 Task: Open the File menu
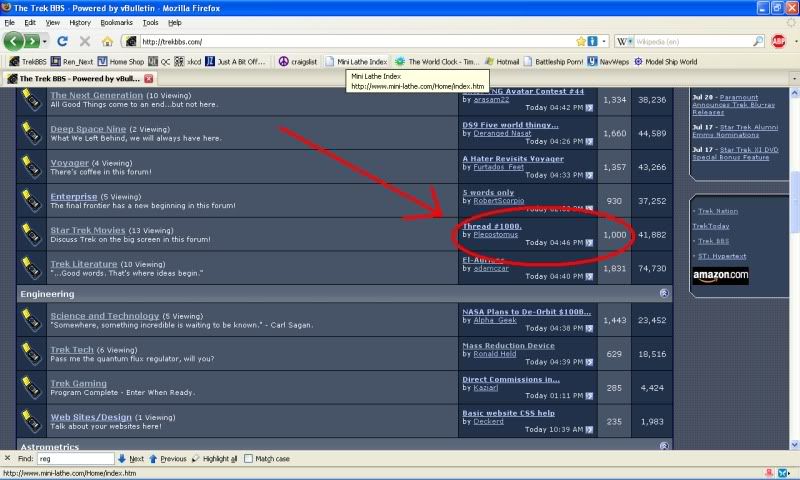pyautogui.click(x=9, y=22)
